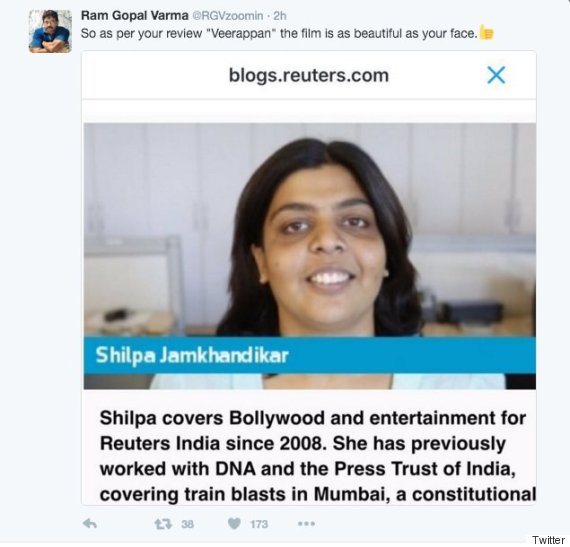The width and height of the screenshot is (570, 547).
Task: Select the blogs.reuters.com card title
Action: point(309,75)
